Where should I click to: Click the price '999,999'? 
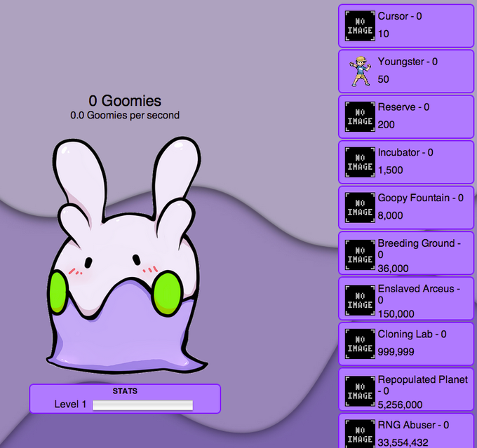(x=396, y=351)
